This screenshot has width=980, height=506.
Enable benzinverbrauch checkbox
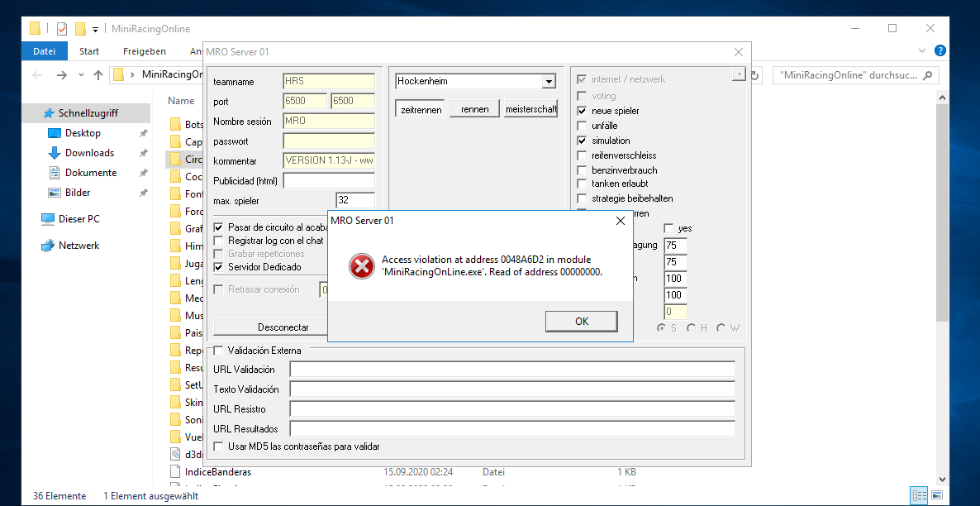[x=582, y=170]
